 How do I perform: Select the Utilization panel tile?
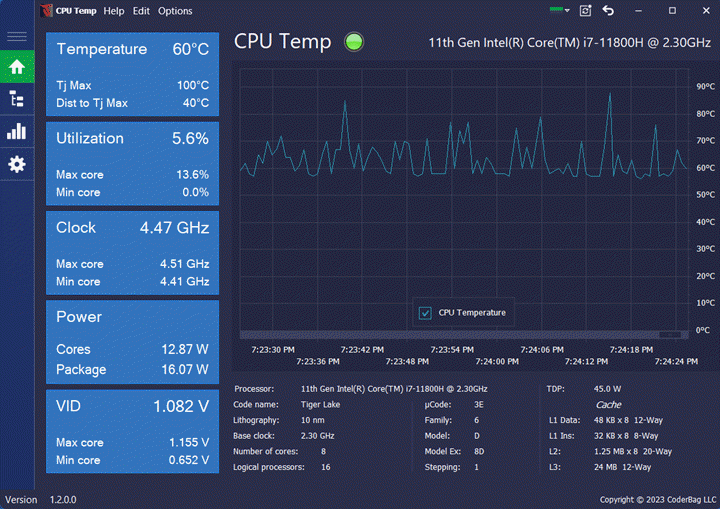(x=132, y=162)
